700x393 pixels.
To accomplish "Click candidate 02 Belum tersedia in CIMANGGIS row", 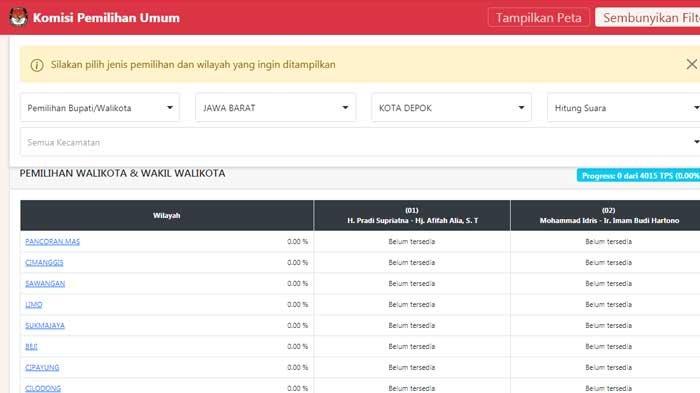I will coord(608,263).
